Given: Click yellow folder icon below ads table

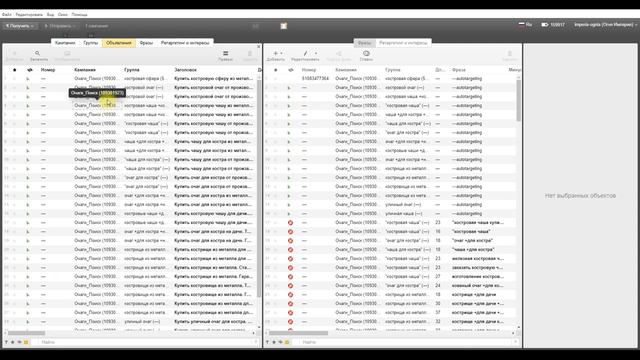Looking at the screenshot, I should 26,342.
